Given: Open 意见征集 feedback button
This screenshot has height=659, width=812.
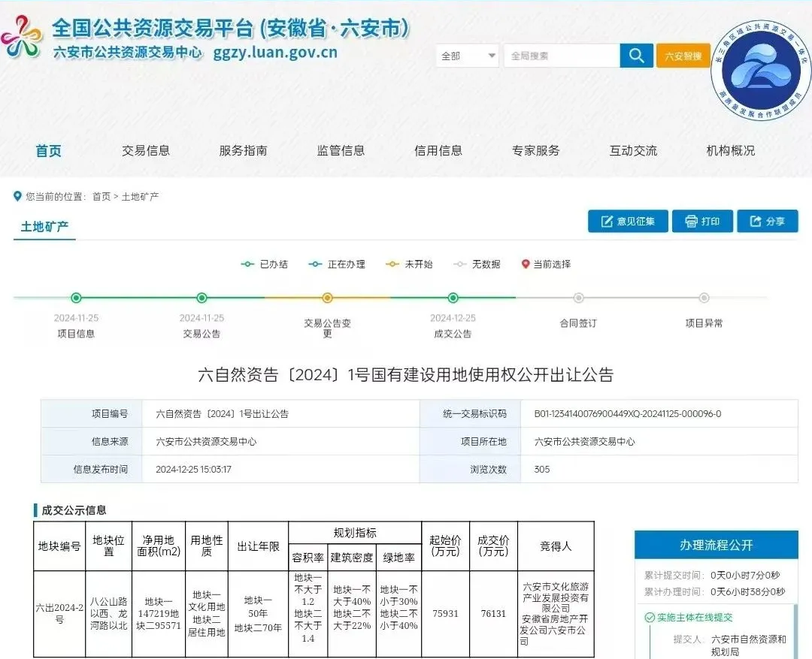Looking at the screenshot, I should tap(628, 222).
